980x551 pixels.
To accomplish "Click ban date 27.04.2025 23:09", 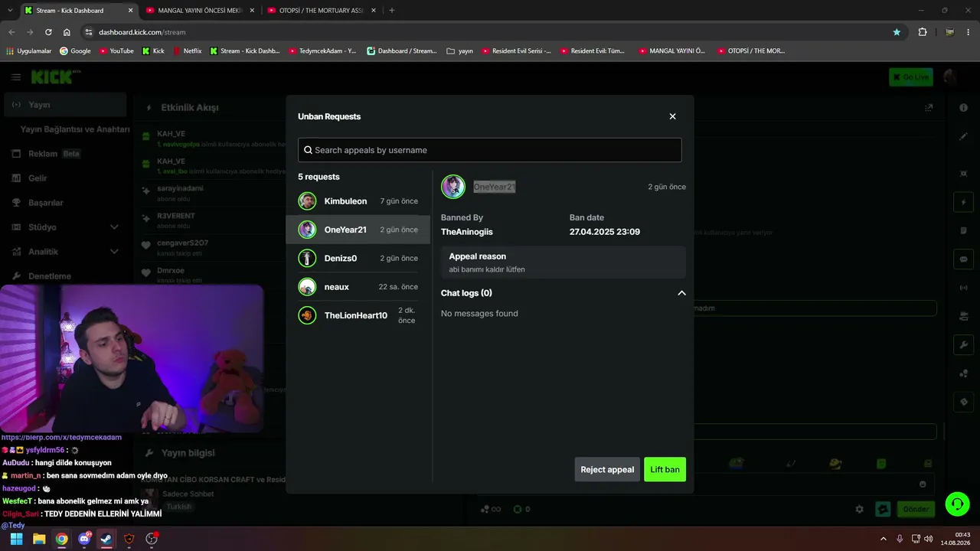I will [x=605, y=232].
